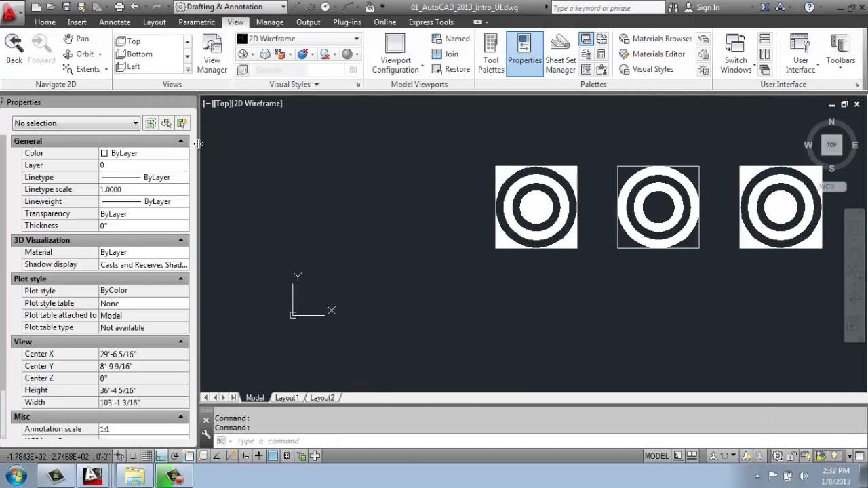This screenshot has height=488, width=868.
Task: Click the Open file icon in Quick Access
Action: click(51, 7)
